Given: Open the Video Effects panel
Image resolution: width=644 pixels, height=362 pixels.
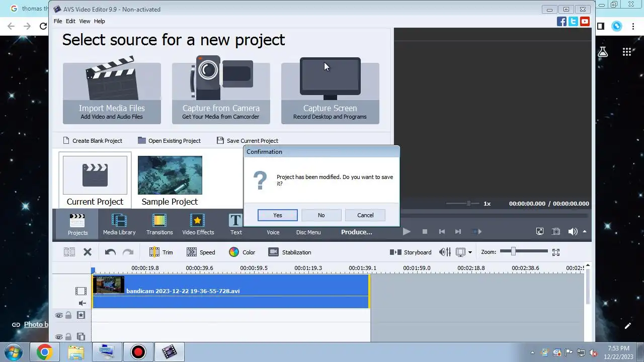Looking at the screenshot, I should pyautogui.click(x=198, y=224).
